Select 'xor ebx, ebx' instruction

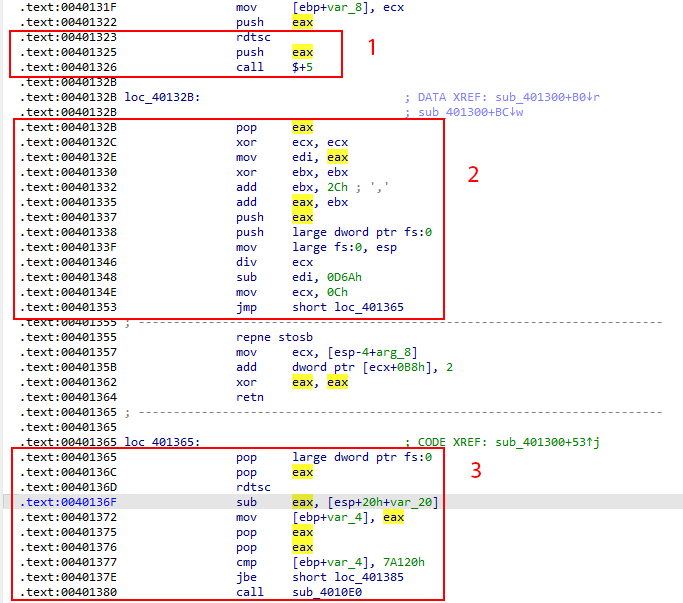coord(292,172)
